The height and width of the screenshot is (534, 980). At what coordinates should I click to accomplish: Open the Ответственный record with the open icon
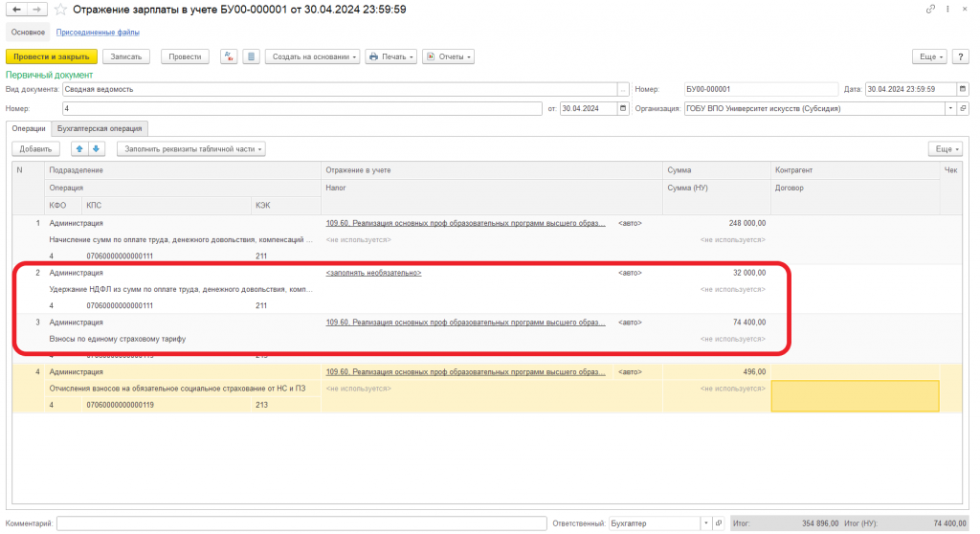click(x=718, y=523)
